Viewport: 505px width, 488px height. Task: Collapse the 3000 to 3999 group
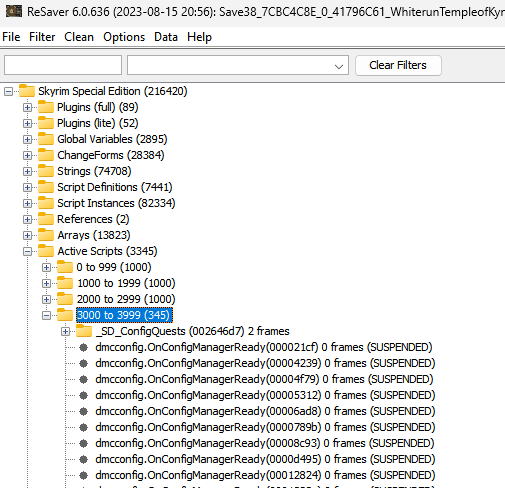pyautogui.click(x=46, y=315)
